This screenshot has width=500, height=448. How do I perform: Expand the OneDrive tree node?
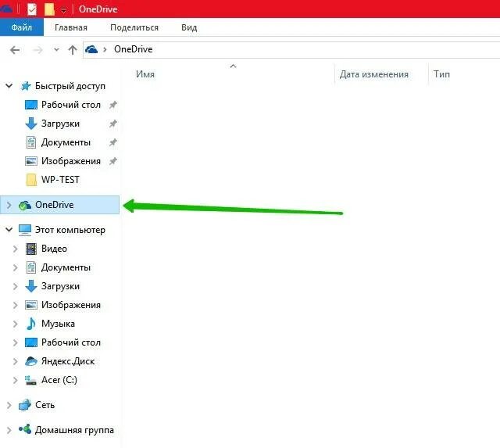(9, 205)
